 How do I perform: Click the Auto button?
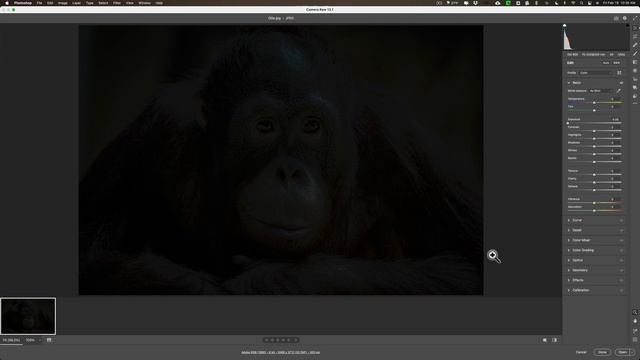pyautogui.click(x=606, y=63)
